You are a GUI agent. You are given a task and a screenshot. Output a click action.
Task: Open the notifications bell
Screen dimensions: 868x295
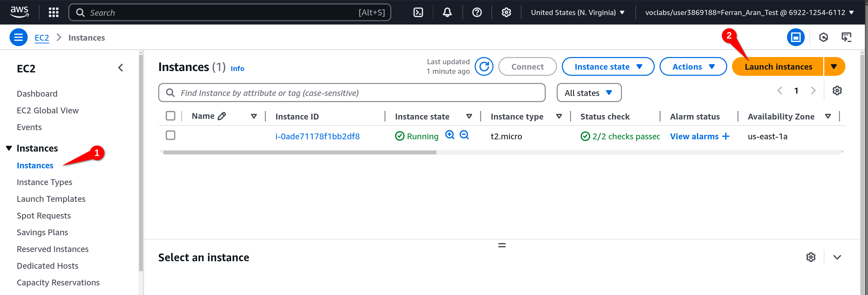pos(447,13)
